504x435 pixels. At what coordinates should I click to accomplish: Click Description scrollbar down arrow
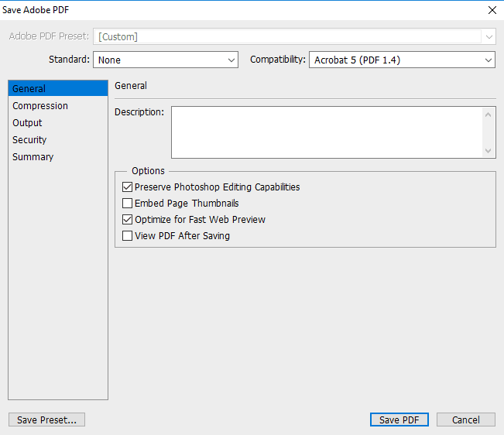[488, 150]
